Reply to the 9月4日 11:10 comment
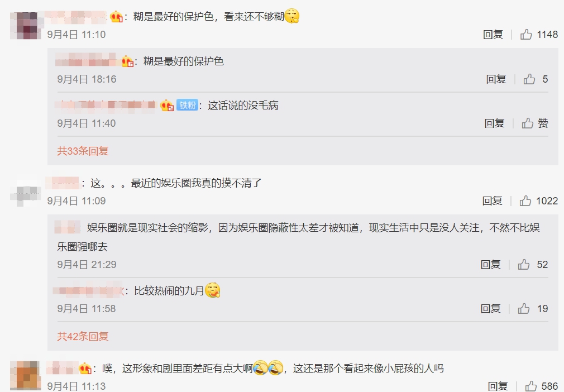This screenshot has width=564, height=392. click(493, 35)
